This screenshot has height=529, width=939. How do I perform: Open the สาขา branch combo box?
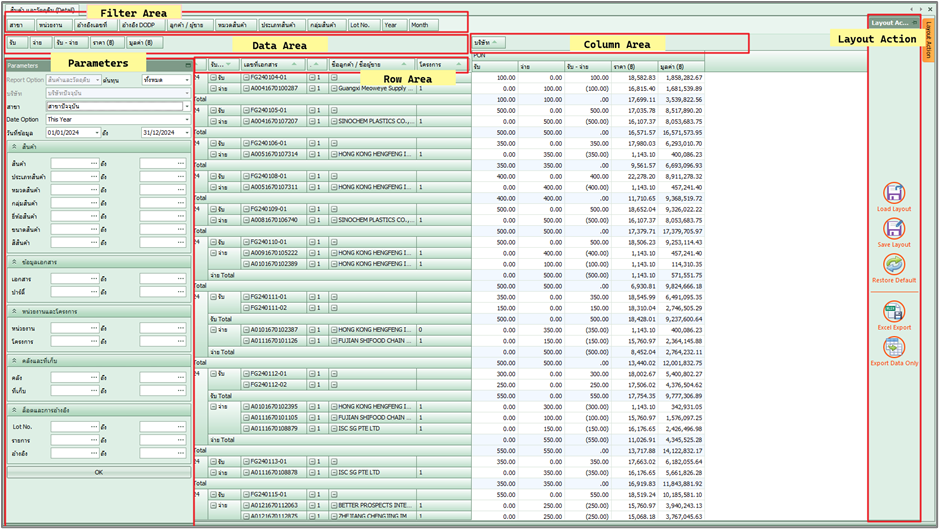(x=186, y=106)
